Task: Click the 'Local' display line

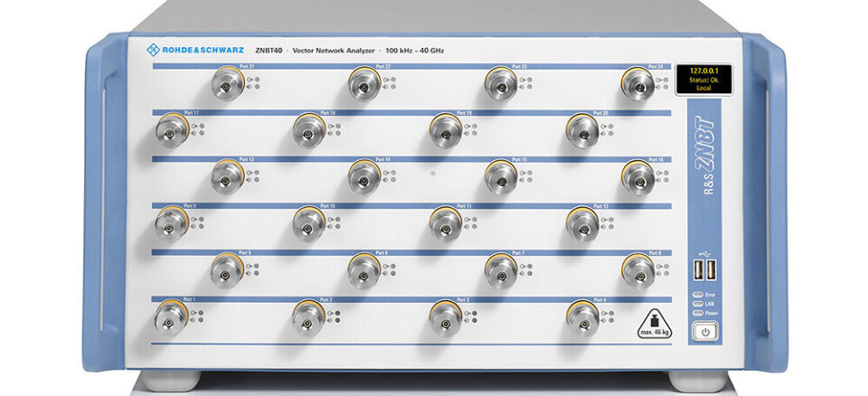Action: 703,88
